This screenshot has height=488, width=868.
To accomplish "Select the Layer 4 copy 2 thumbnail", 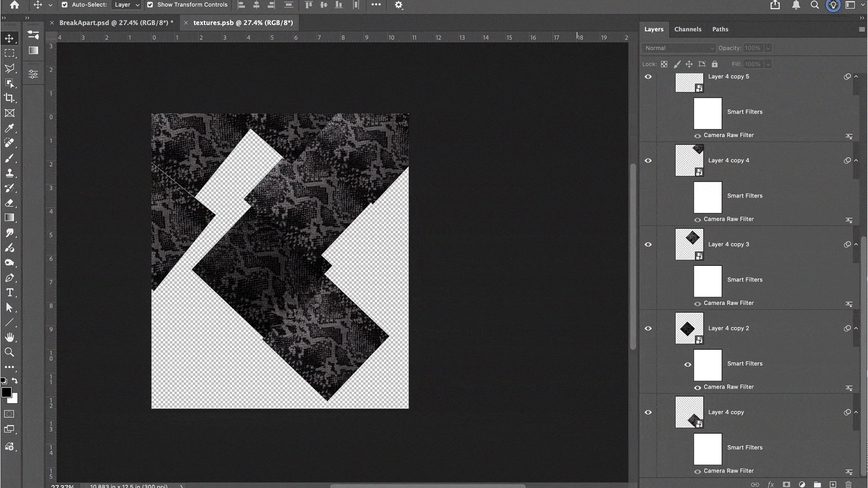I will [689, 328].
